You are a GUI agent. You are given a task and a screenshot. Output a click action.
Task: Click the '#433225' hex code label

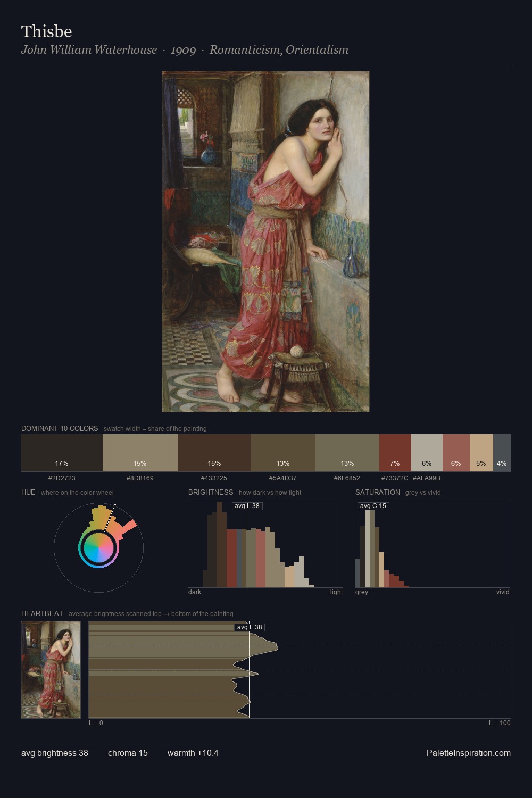point(214,478)
